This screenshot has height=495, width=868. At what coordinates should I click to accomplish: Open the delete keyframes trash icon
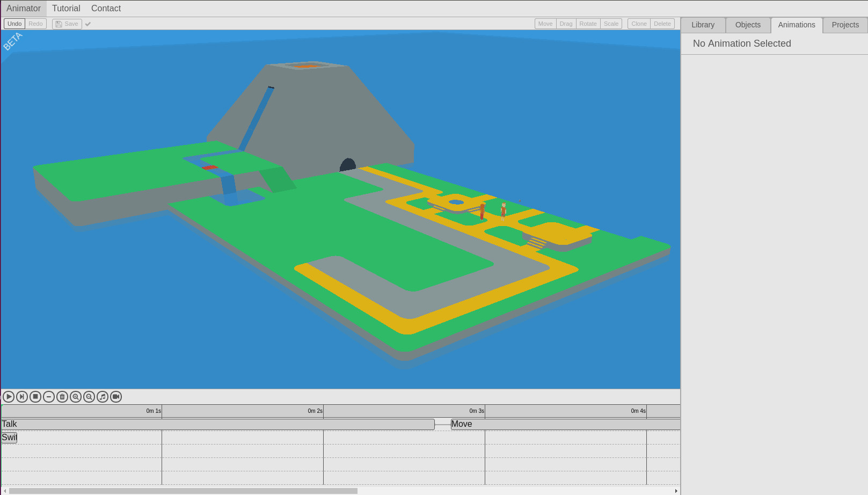pos(62,397)
